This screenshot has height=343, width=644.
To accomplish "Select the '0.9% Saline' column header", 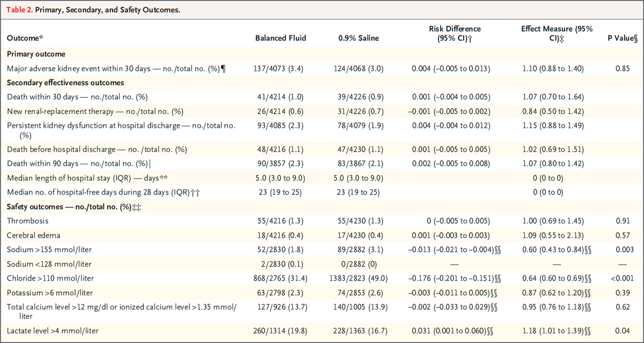I will point(358,38).
